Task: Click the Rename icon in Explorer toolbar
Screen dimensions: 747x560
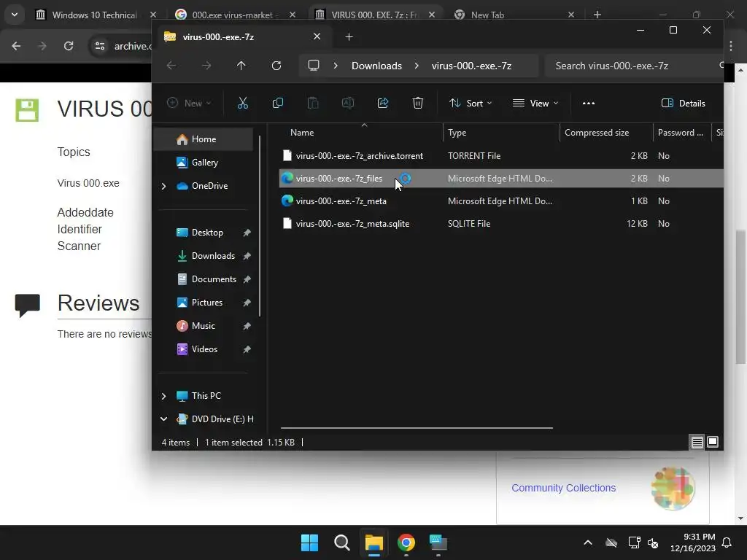Action: click(x=348, y=103)
